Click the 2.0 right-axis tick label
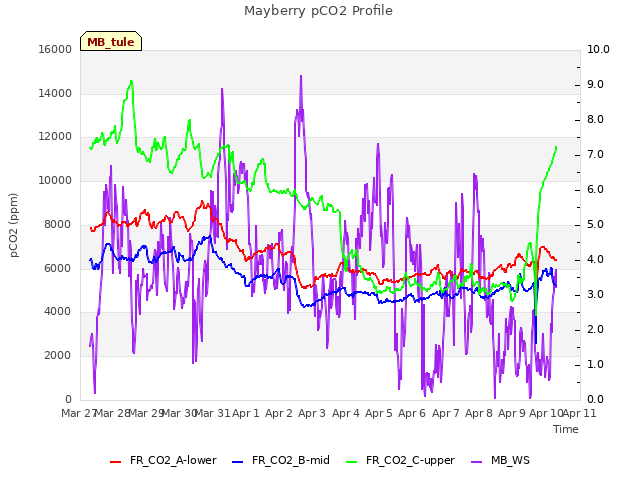Image resolution: width=640 pixels, height=480 pixels. (x=596, y=330)
